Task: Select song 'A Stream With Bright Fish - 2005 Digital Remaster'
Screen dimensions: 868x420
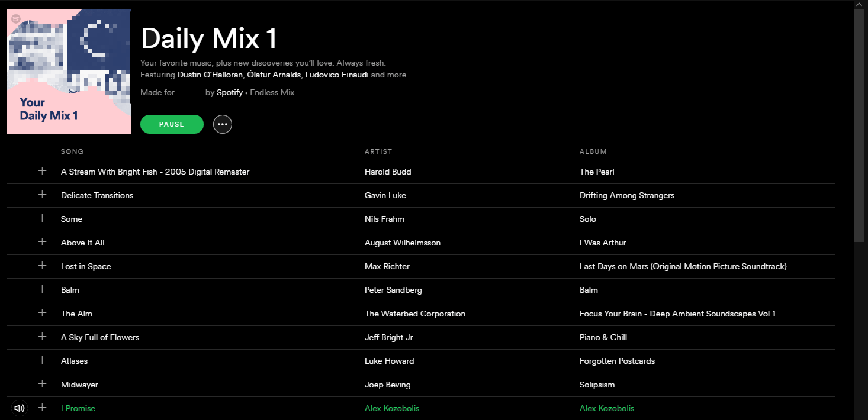Action: coord(155,172)
